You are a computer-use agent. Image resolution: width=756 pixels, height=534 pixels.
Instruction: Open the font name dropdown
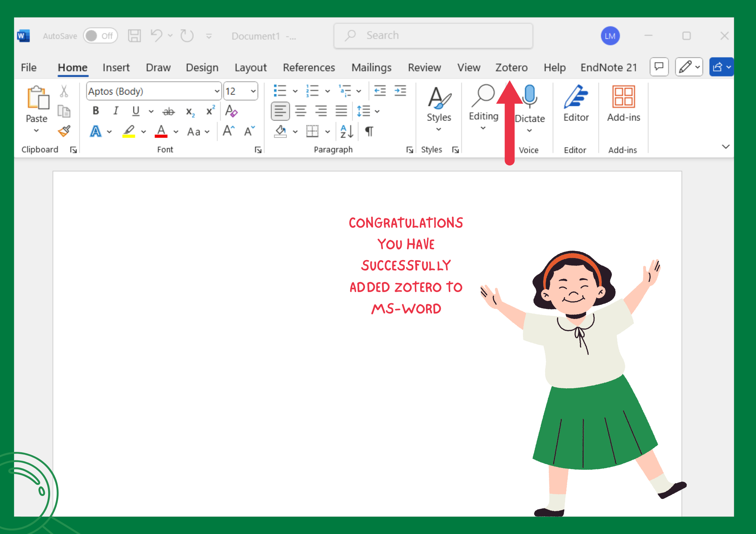pos(217,91)
